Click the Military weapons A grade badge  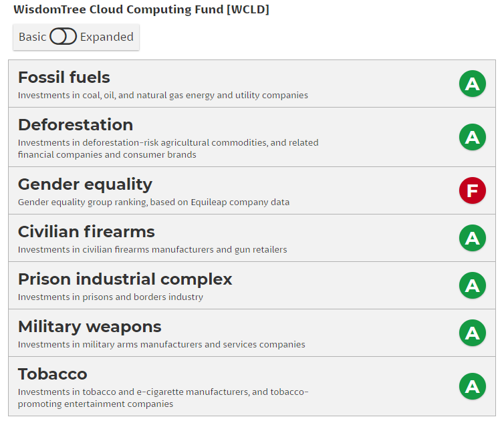472,333
